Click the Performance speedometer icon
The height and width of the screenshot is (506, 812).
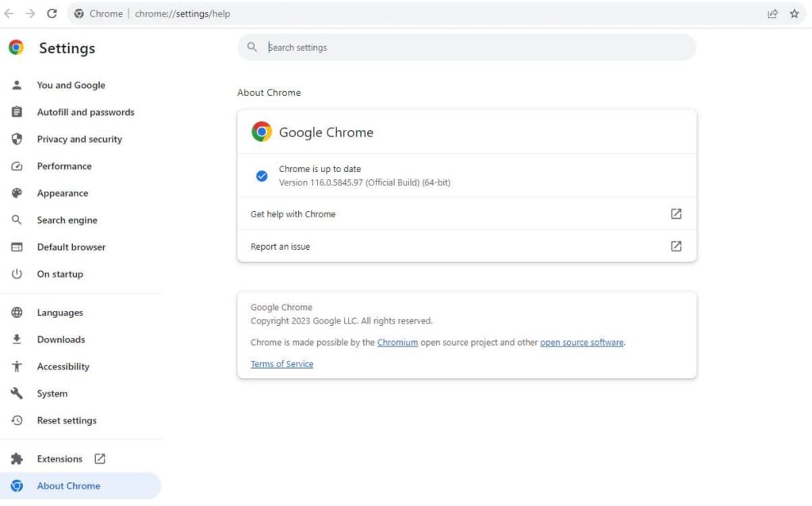[17, 166]
